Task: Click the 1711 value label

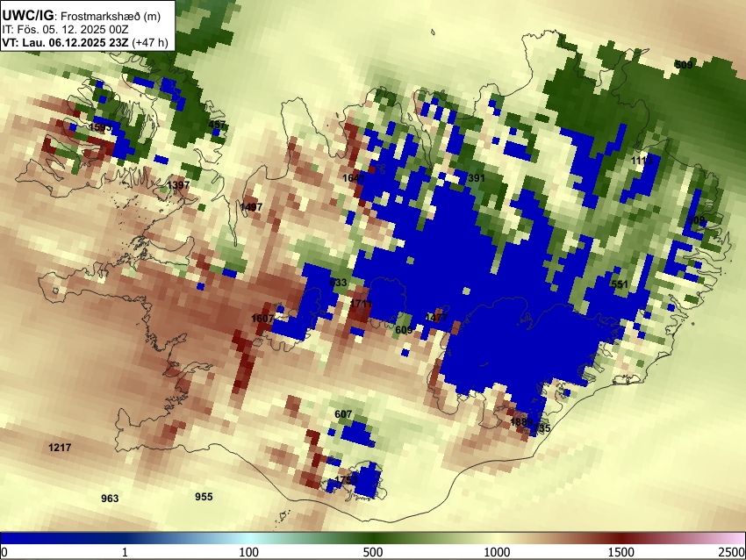Action: point(361,304)
